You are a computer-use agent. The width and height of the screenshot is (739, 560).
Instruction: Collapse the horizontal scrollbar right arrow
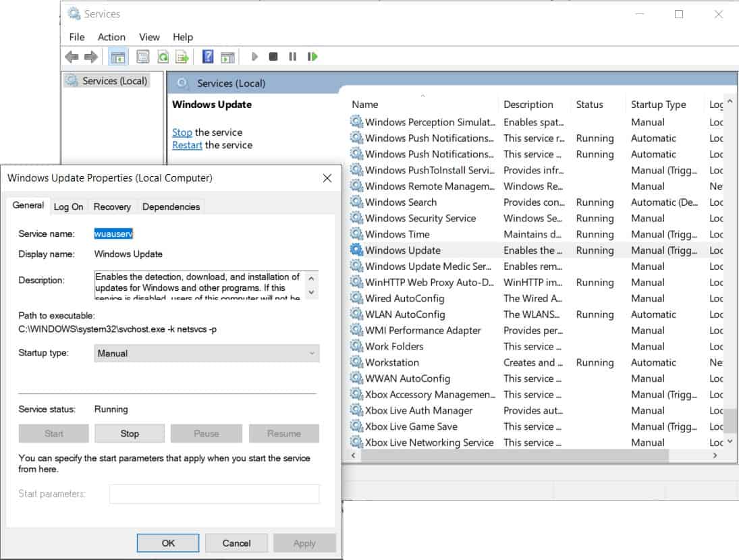[x=716, y=456]
